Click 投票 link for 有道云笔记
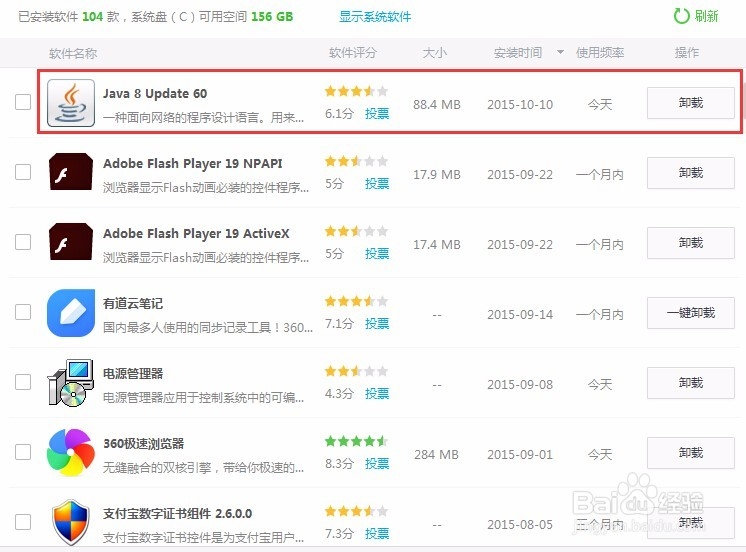 coord(377,324)
